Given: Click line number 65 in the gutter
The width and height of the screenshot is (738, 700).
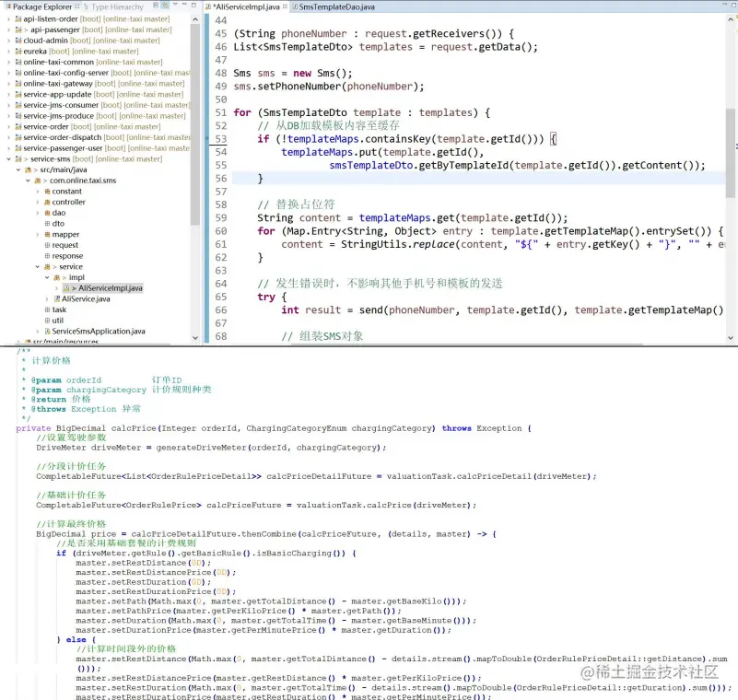Looking at the screenshot, I should pyautogui.click(x=221, y=297).
